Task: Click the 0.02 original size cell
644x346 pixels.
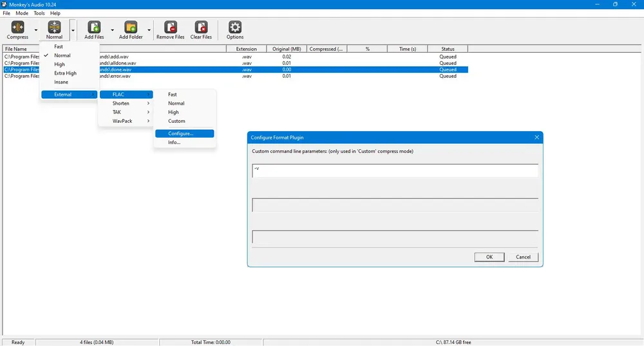Action: click(x=287, y=57)
